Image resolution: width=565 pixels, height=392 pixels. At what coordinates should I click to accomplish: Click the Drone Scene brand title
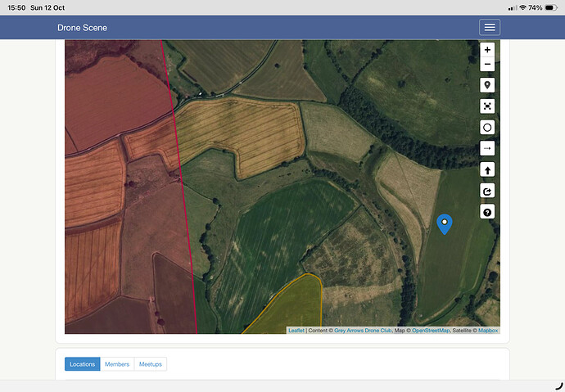(82, 28)
